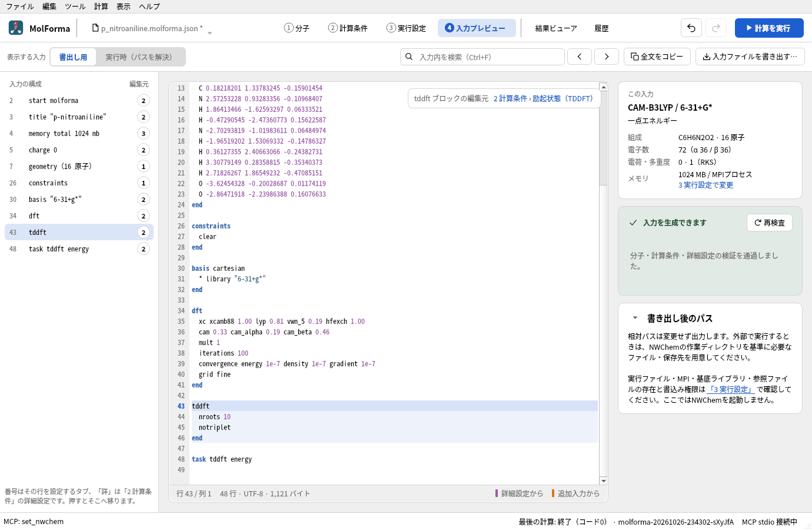Open the 結果ビューア tab
This screenshot has height=530, width=812.
556,28
